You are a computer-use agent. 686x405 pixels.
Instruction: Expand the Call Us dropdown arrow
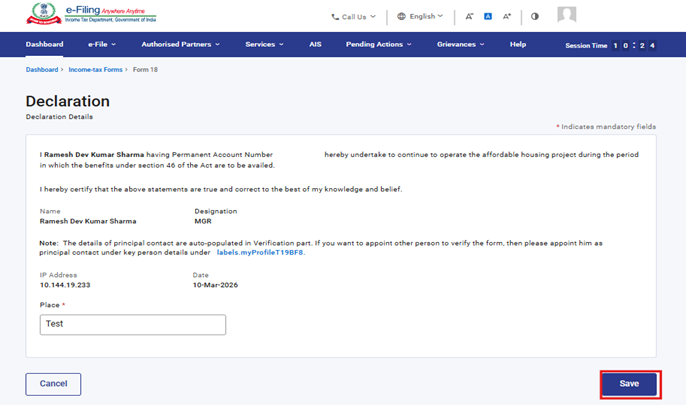(373, 17)
